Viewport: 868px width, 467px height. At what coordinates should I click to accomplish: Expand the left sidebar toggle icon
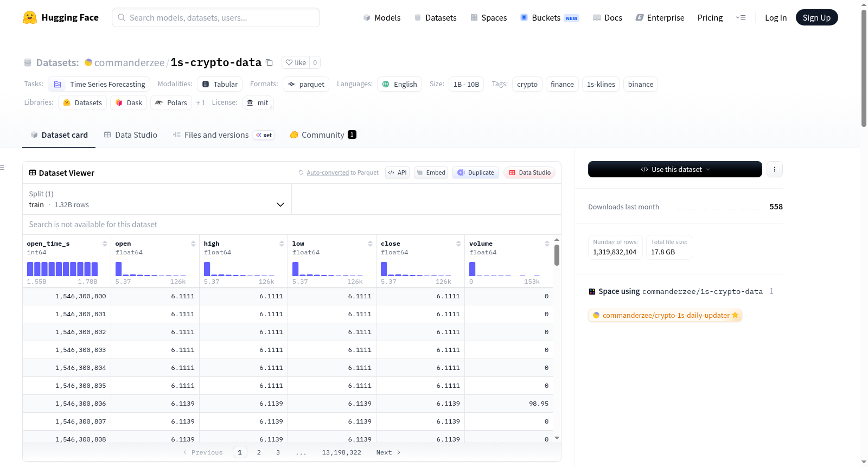[3, 168]
